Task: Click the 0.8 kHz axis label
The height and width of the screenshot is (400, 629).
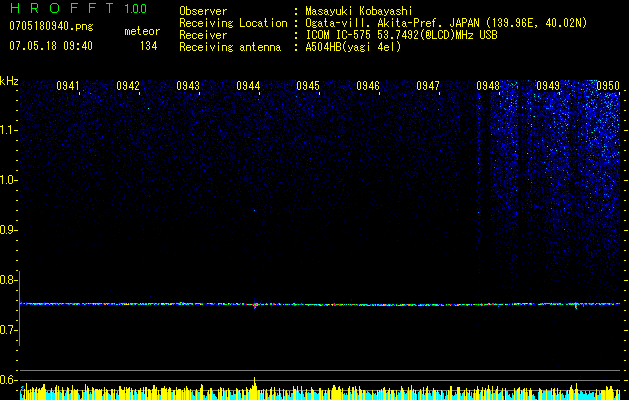Action: pos(8,280)
